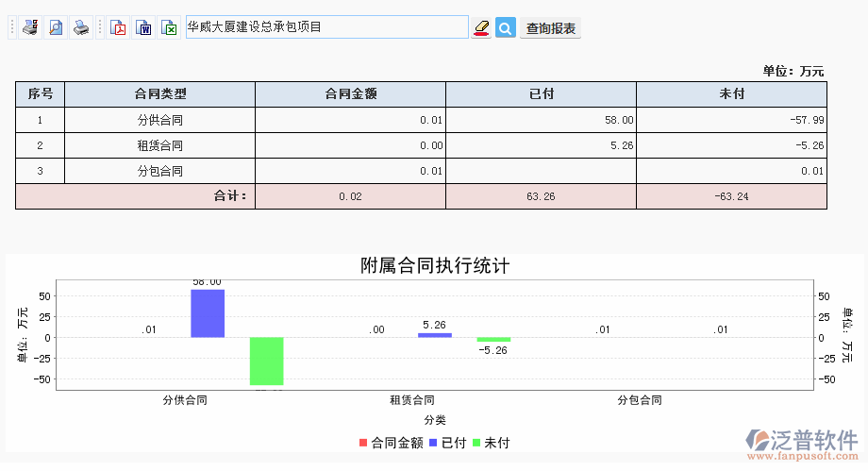Open print preview magnifier icon
This screenshot has width=868, height=471.
coord(56,27)
